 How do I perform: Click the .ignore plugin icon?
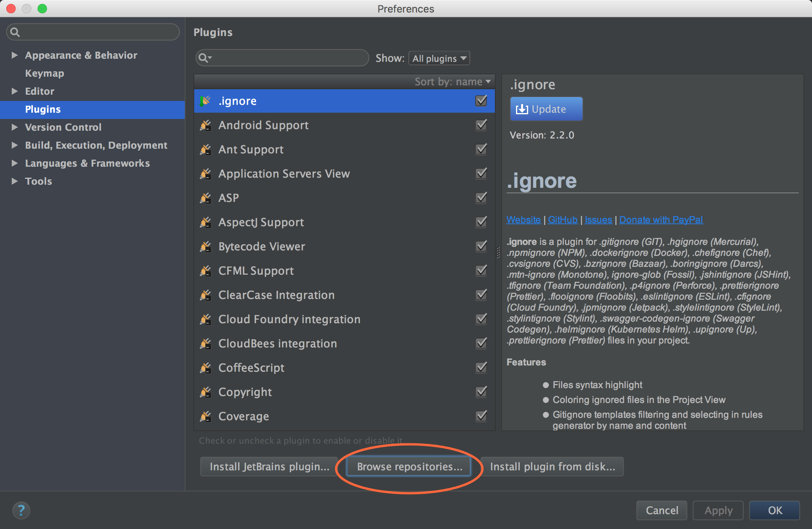[207, 101]
